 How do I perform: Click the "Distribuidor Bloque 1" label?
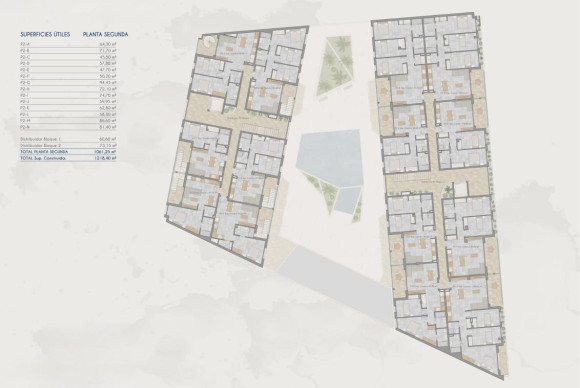pos(40,139)
